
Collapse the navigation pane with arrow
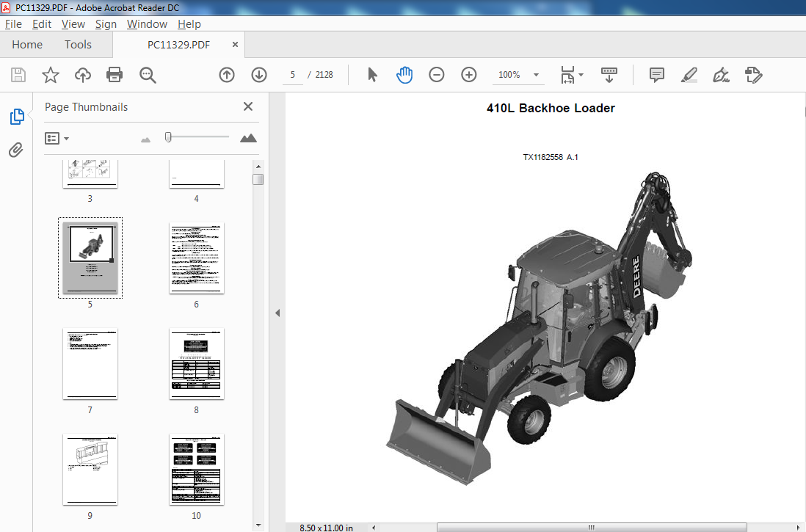pyautogui.click(x=277, y=313)
